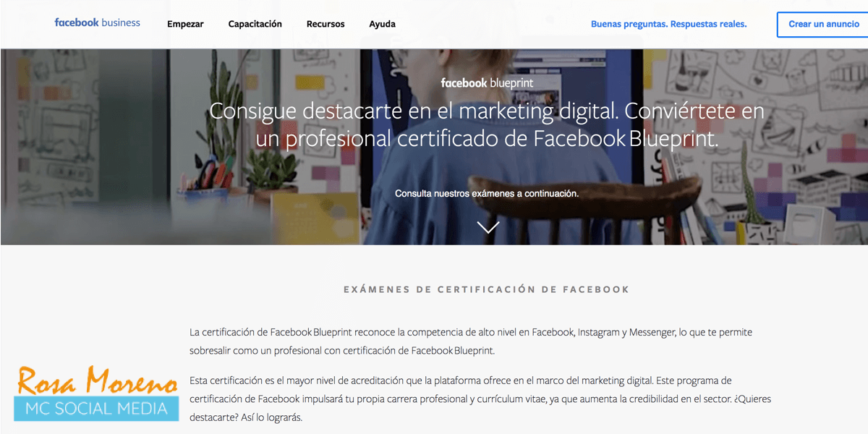The height and width of the screenshot is (434, 868).
Task: Click 'Consulta nuestros exámenes a continuación' text
Action: pos(487,193)
